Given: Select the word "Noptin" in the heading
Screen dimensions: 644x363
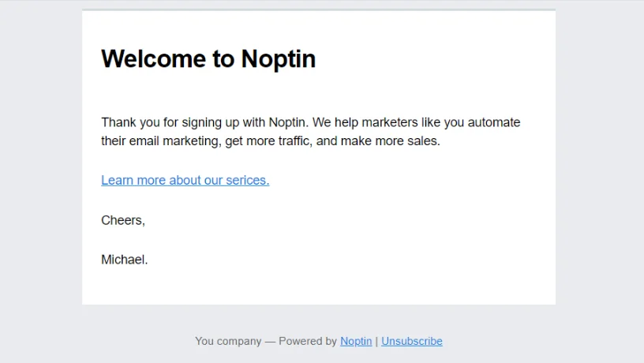Looking at the screenshot, I should tap(278, 59).
